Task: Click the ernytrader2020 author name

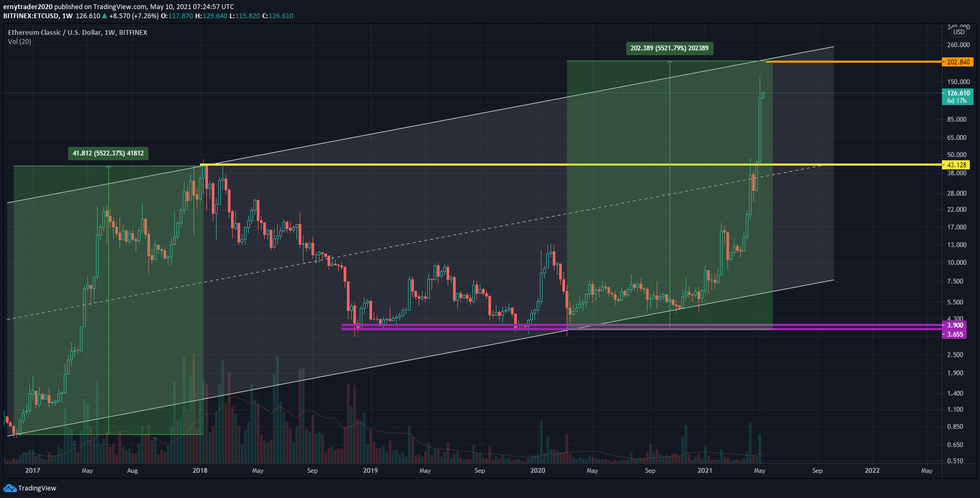Action: coord(28,7)
